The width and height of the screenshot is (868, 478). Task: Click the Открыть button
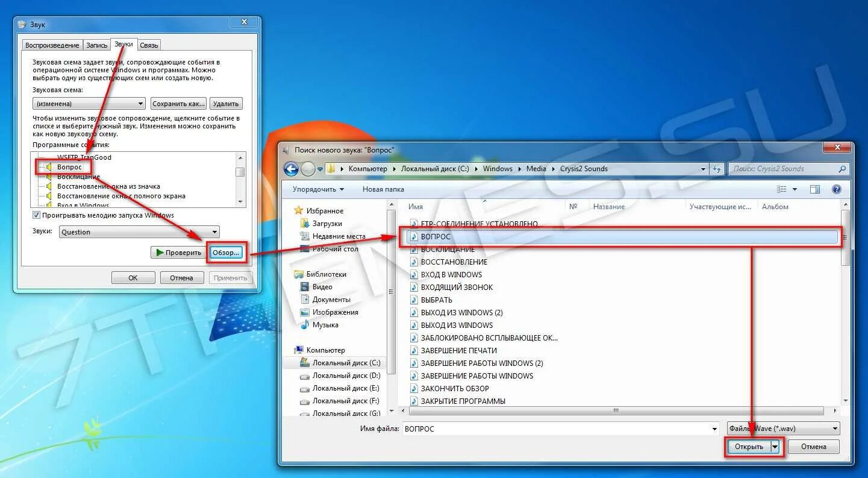click(749, 447)
